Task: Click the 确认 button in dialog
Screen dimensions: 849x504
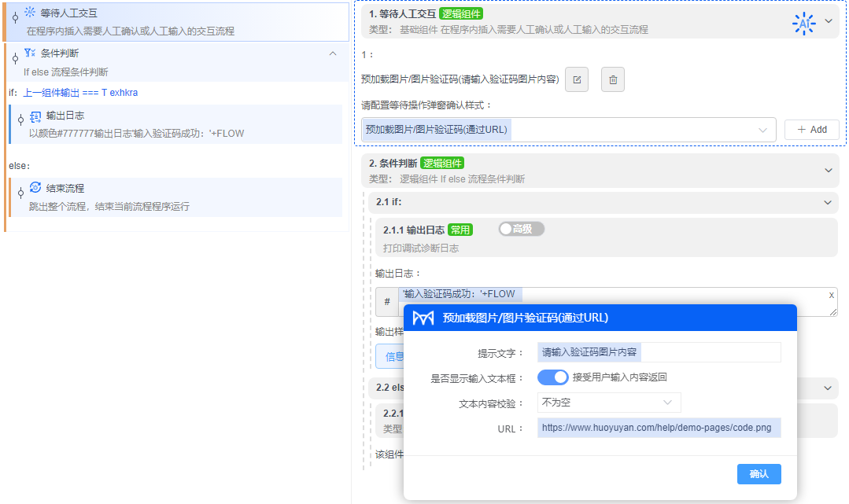Action: pyautogui.click(x=759, y=474)
